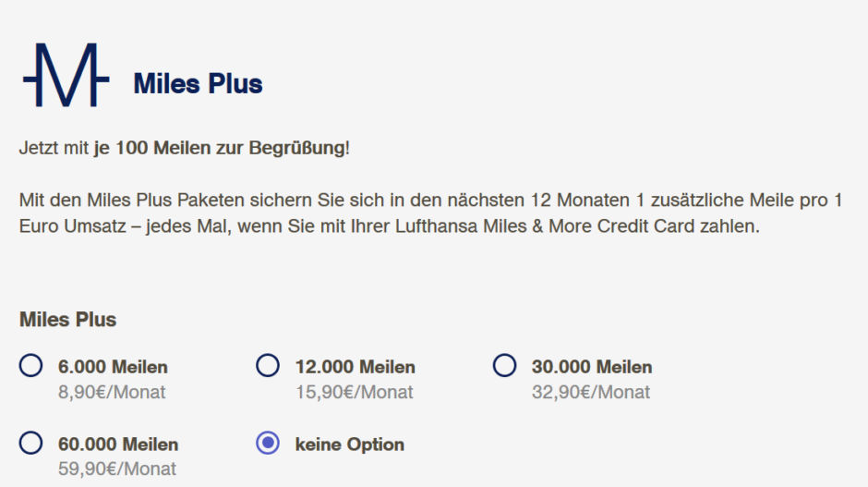Pick the 30.000 Meilen radio button
The image size is (868, 487).
[504, 366]
